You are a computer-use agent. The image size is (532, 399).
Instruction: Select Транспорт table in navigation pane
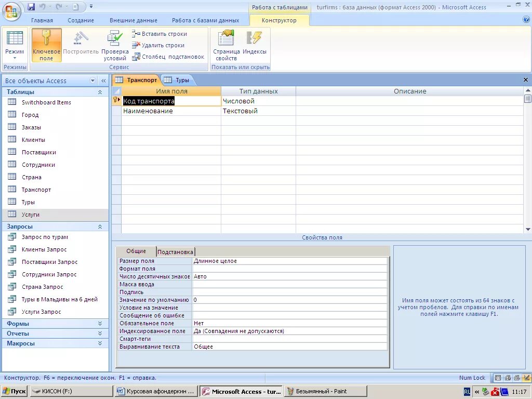click(36, 190)
